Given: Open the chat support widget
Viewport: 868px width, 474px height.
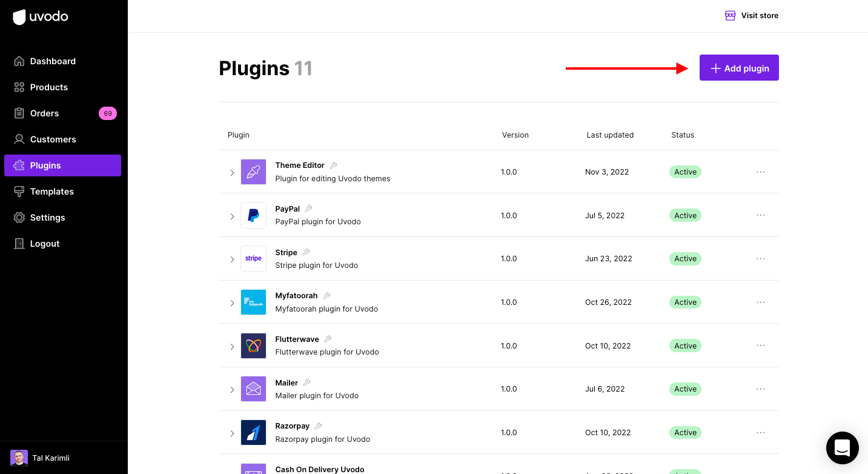Looking at the screenshot, I should tap(843, 448).
